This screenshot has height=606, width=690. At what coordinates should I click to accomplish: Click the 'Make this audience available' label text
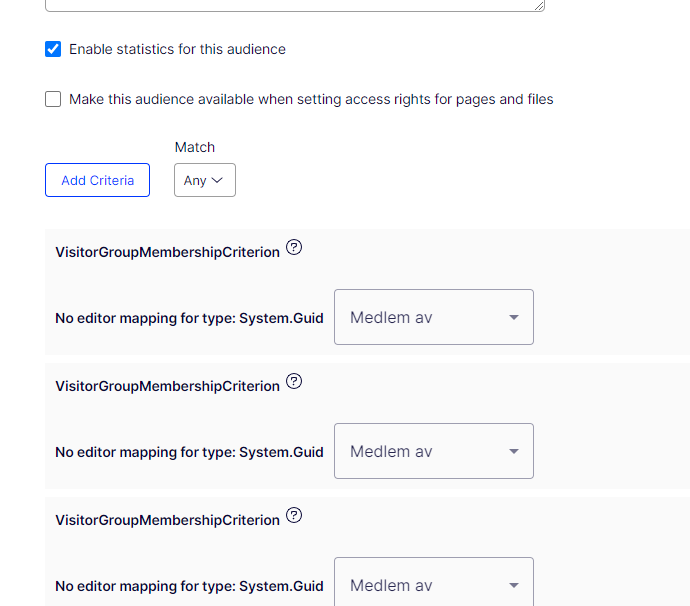tap(311, 99)
